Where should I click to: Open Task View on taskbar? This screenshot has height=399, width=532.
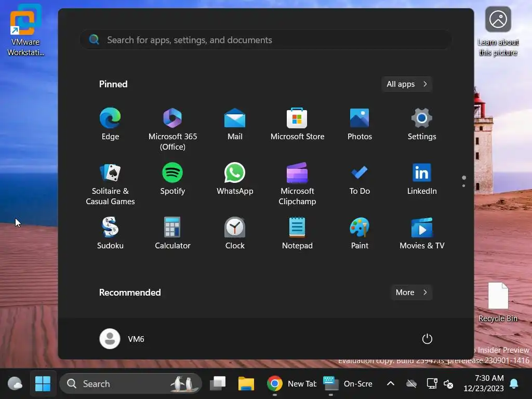tap(218, 384)
